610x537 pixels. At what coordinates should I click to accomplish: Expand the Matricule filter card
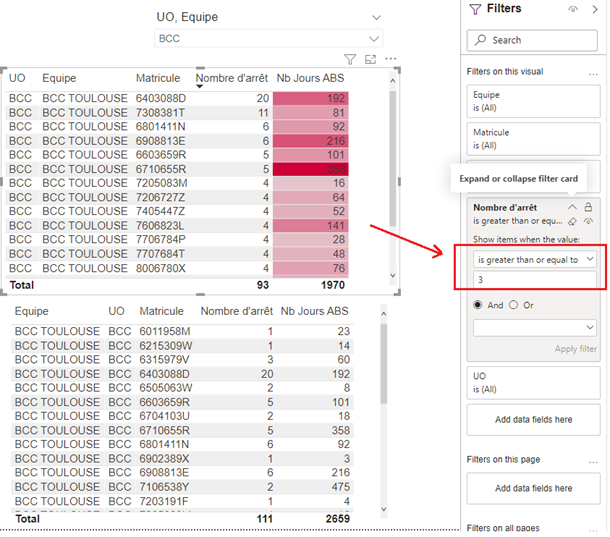(533, 139)
